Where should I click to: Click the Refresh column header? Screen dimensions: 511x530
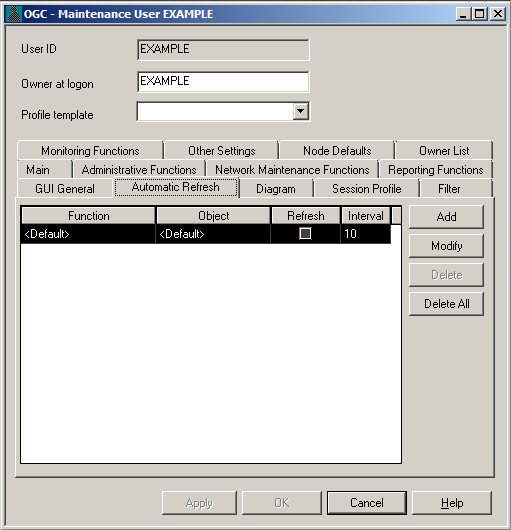pos(306,216)
